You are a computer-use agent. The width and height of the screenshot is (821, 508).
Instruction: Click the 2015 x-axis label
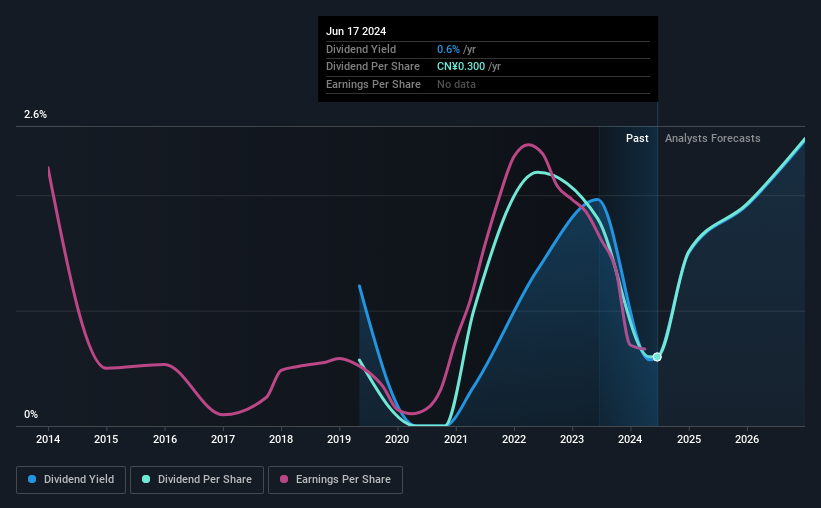pyautogui.click(x=106, y=439)
